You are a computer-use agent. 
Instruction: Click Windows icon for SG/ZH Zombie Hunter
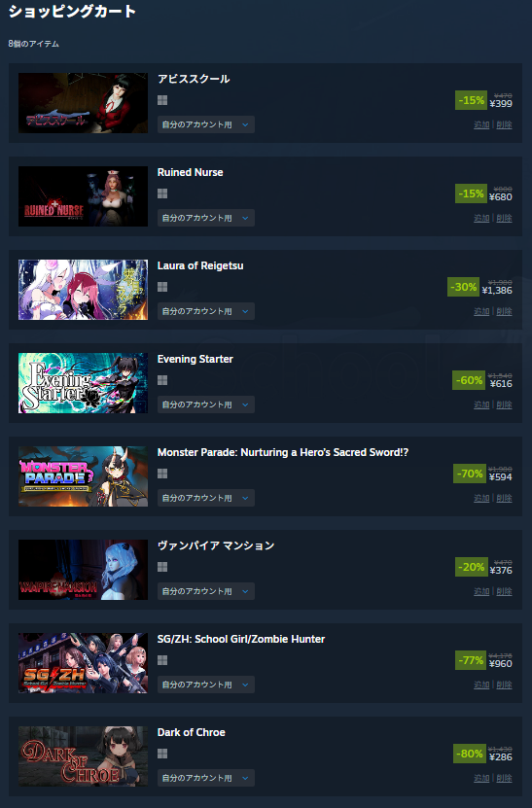[x=162, y=660]
